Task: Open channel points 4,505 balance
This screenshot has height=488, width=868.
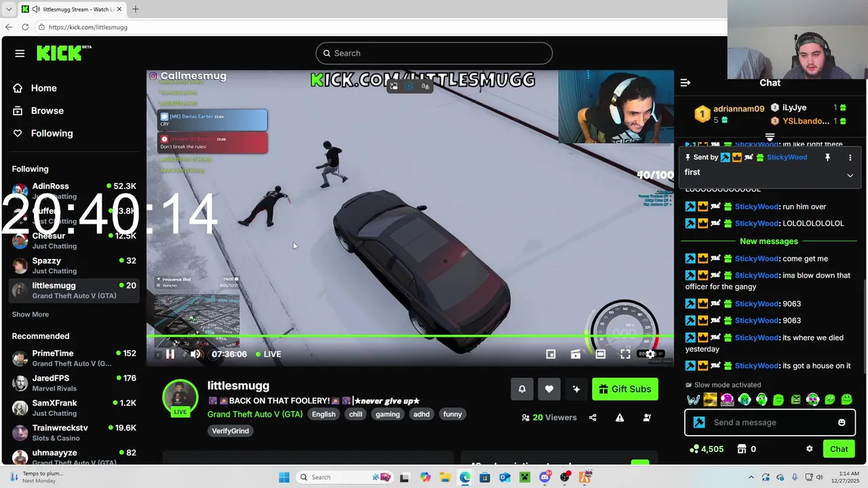Action: point(706,449)
